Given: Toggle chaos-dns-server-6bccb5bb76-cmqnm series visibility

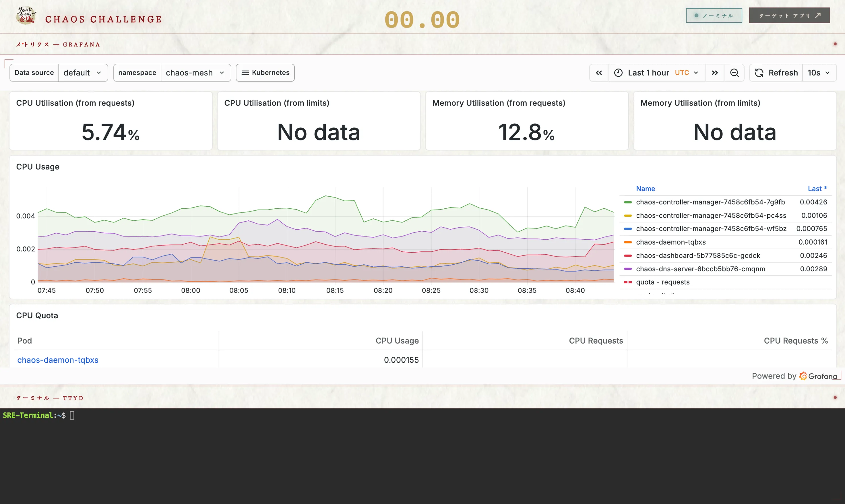Looking at the screenshot, I should point(700,269).
